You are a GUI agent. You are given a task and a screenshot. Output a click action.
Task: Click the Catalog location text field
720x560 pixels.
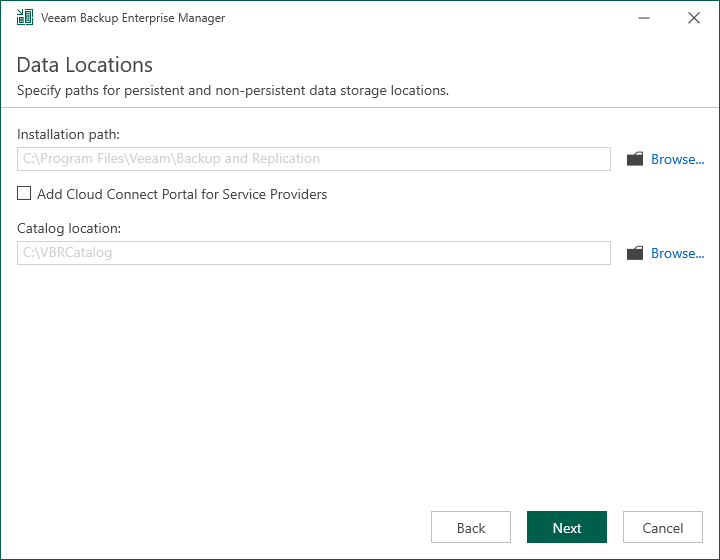point(314,253)
